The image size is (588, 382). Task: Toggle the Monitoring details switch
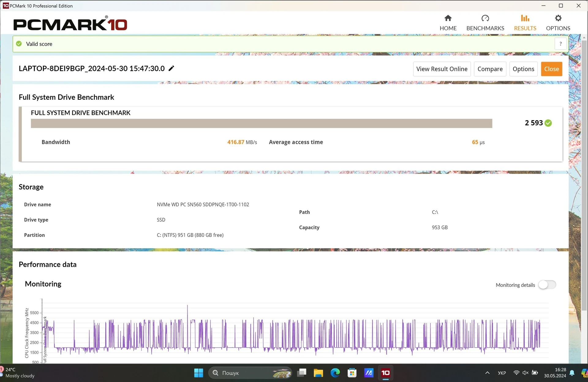547,285
